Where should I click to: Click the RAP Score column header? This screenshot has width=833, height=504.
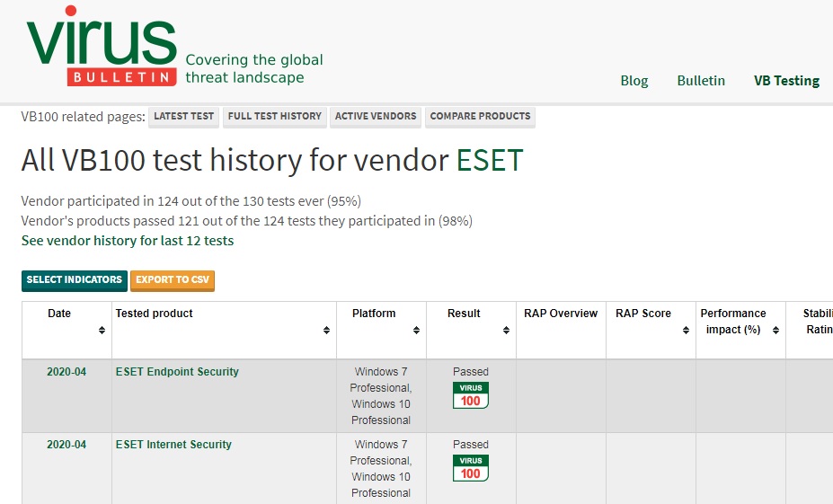(x=651, y=330)
